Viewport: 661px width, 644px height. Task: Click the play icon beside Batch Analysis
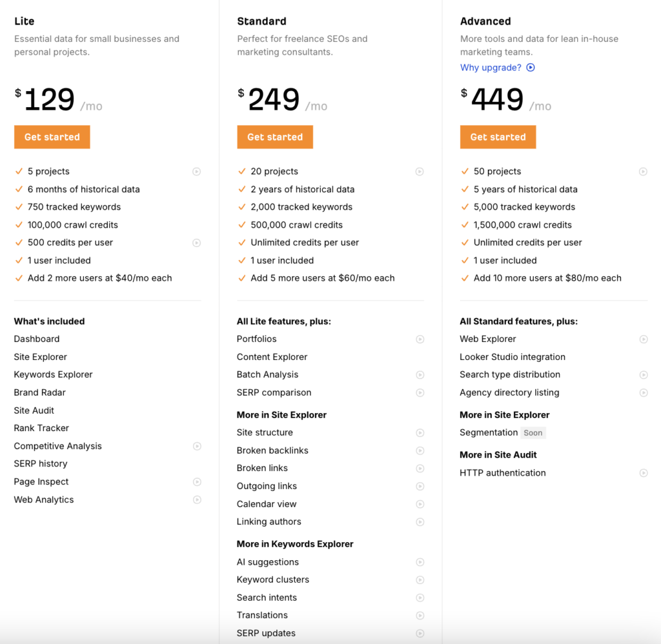(420, 375)
